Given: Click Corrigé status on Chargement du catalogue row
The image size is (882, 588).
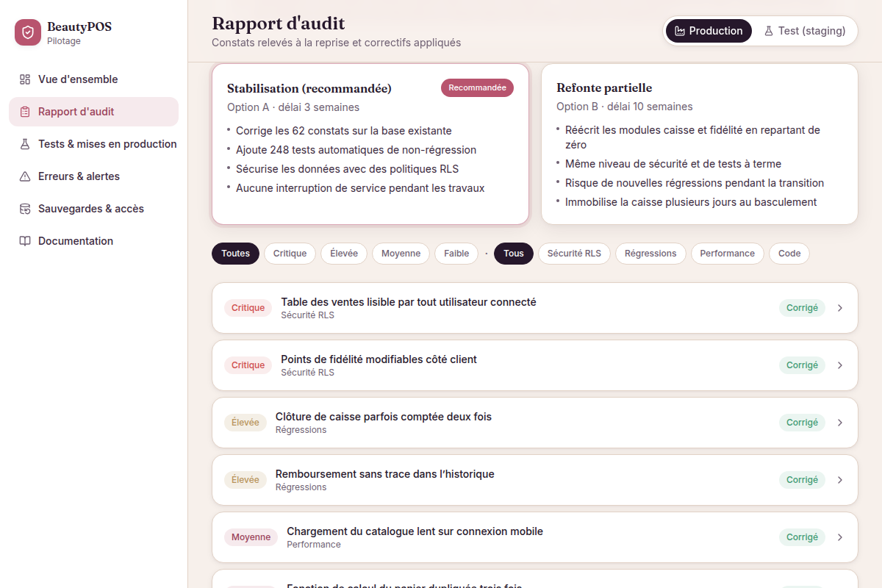Looking at the screenshot, I should 802,537.
